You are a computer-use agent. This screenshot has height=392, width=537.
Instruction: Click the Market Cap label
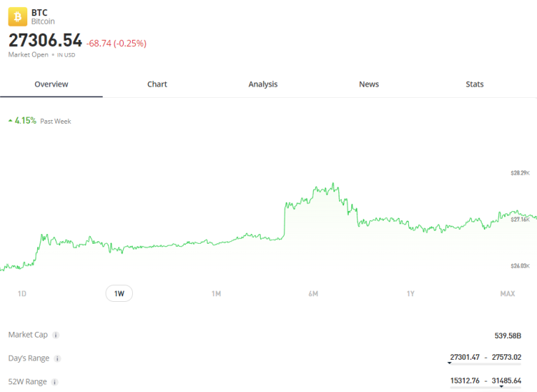tap(28, 335)
